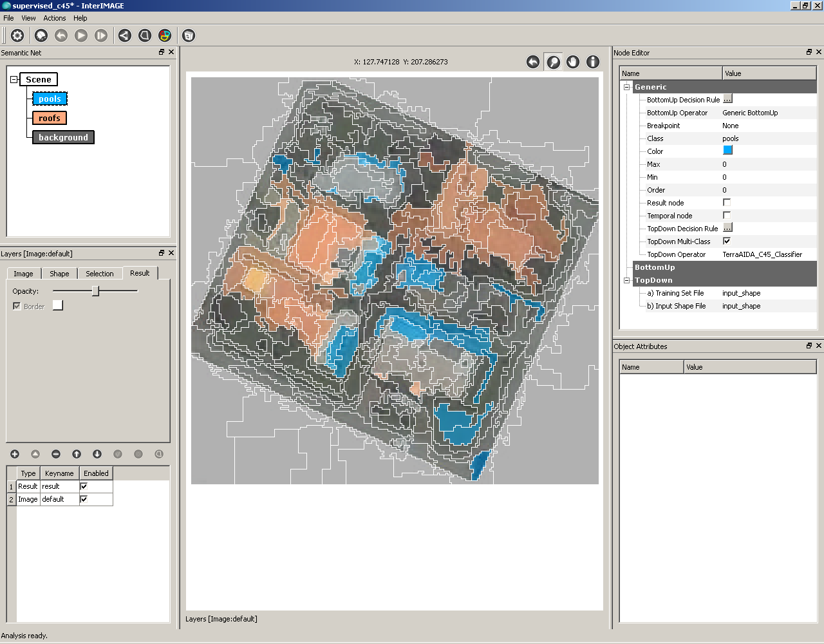Collapse the Generic section in Node Editor

click(x=626, y=87)
